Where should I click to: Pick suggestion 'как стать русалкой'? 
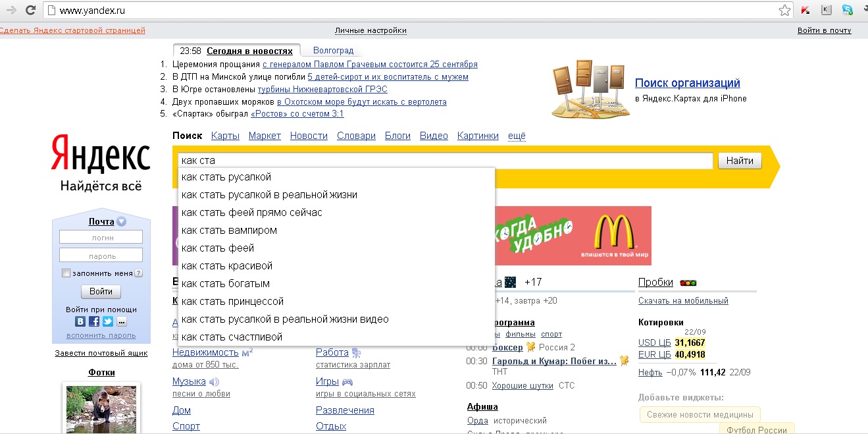(x=336, y=177)
